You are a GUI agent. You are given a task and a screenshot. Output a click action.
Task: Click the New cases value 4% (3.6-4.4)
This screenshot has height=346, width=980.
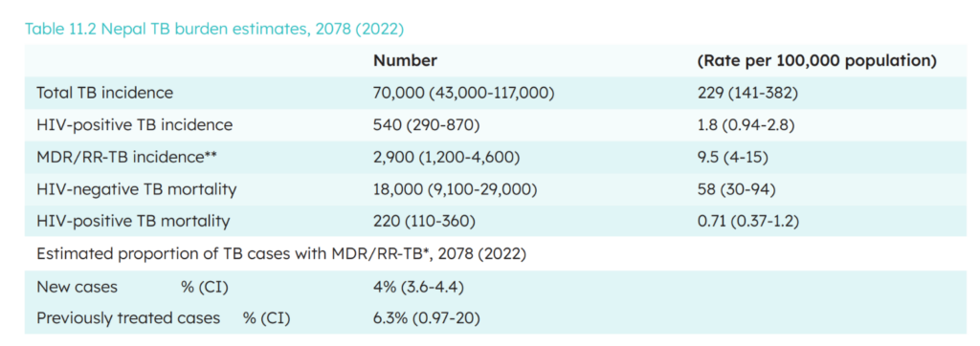pos(418,287)
